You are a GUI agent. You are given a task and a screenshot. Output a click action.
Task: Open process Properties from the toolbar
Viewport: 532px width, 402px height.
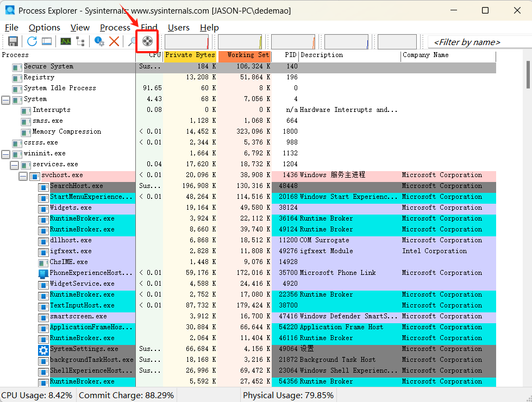pos(99,41)
